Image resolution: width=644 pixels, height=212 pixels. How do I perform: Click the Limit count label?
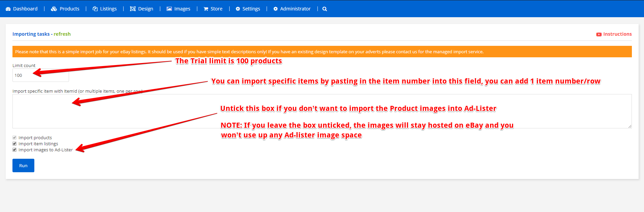click(24, 66)
